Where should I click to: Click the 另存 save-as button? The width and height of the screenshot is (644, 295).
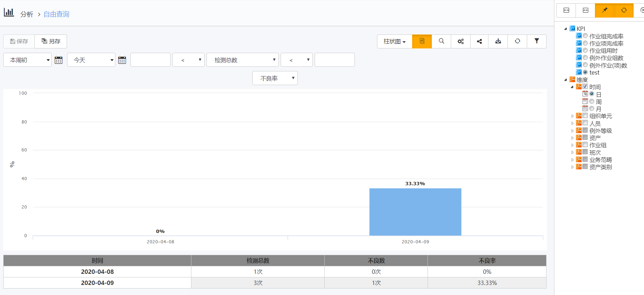[x=51, y=41]
